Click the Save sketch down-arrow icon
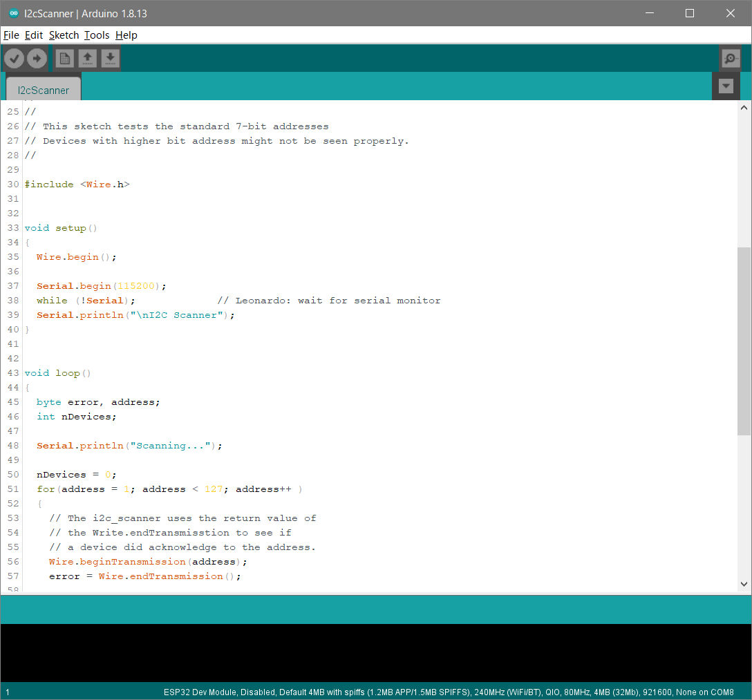752x700 pixels. (x=111, y=59)
